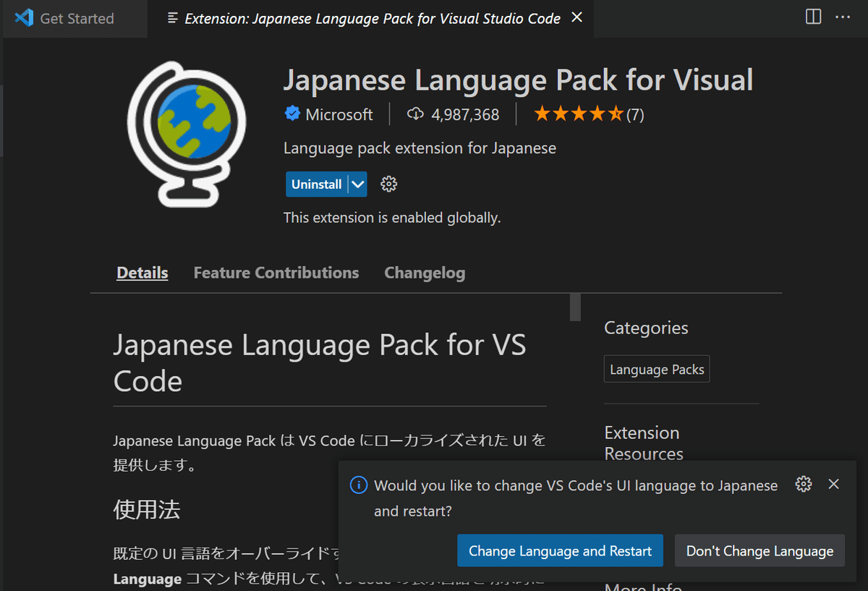
Task: Click the VS Code logo icon
Action: [24, 17]
